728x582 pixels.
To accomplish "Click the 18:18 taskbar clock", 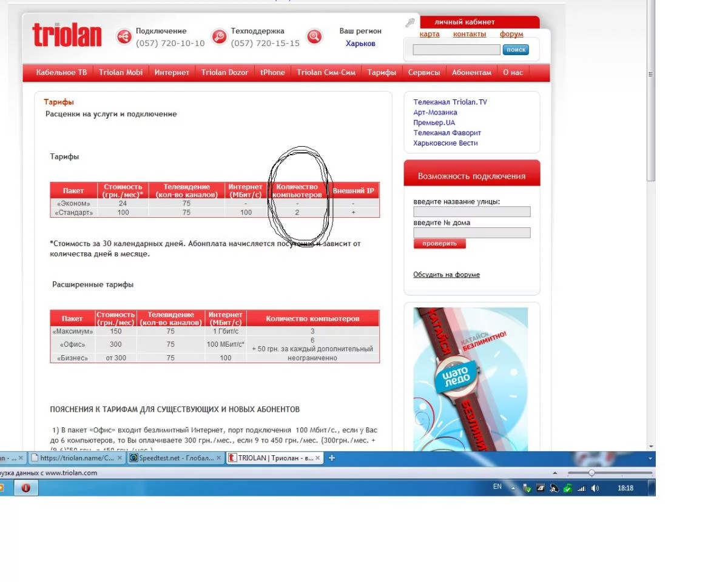I will (625, 488).
